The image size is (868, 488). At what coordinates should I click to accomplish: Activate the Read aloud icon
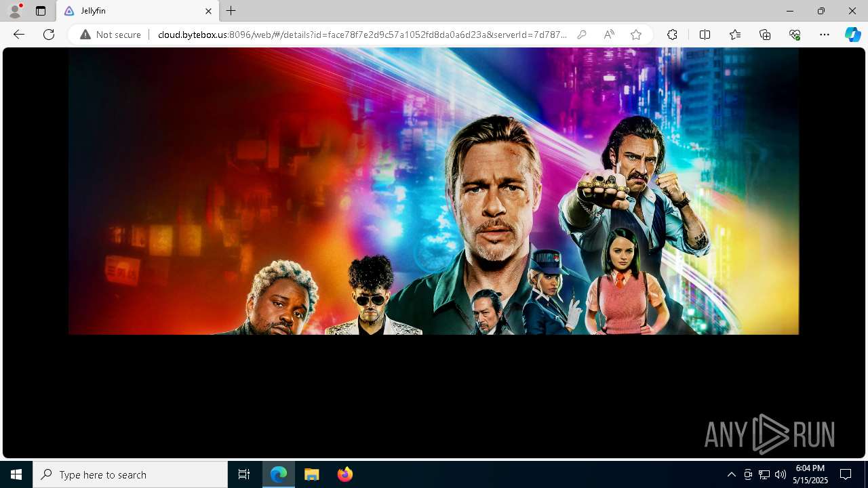[x=609, y=35]
